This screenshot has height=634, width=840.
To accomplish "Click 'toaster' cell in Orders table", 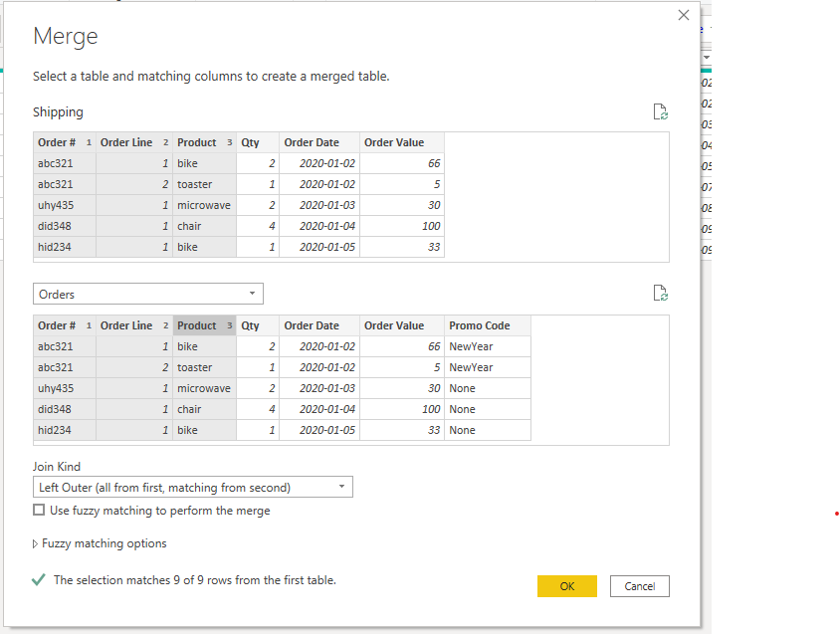I will pos(204,367).
